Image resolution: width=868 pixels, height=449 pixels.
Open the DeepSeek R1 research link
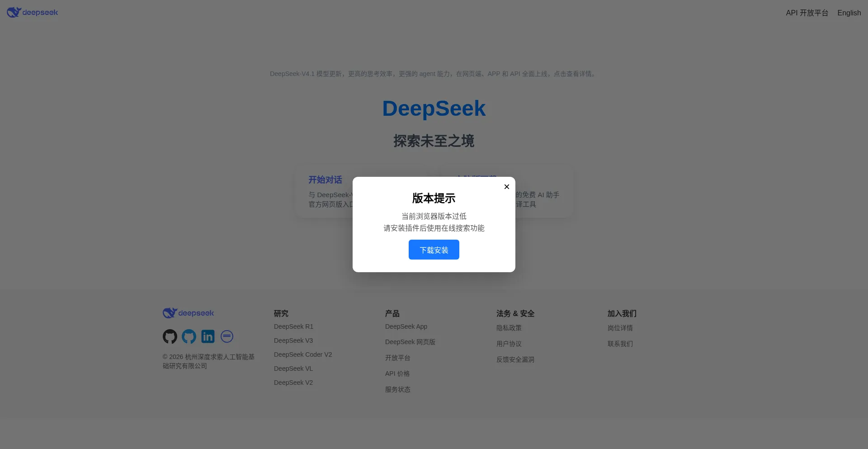293,326
